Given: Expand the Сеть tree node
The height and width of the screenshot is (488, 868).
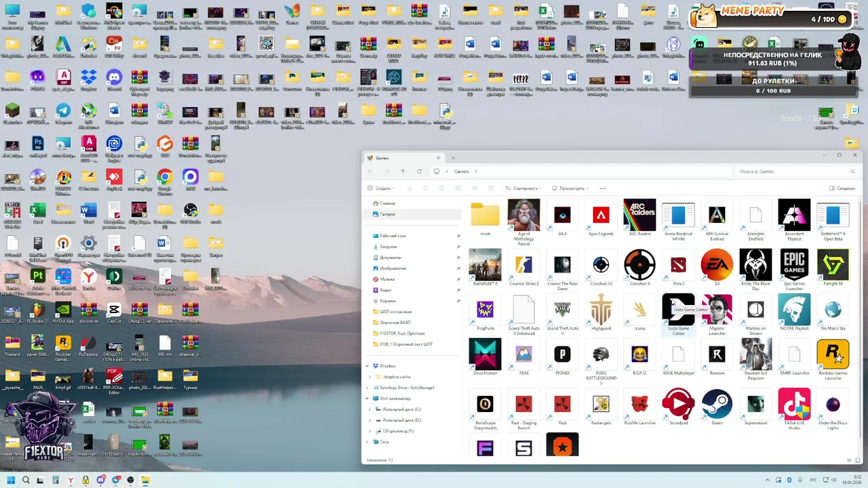Looking at the screenshot, I should (368, 442).
